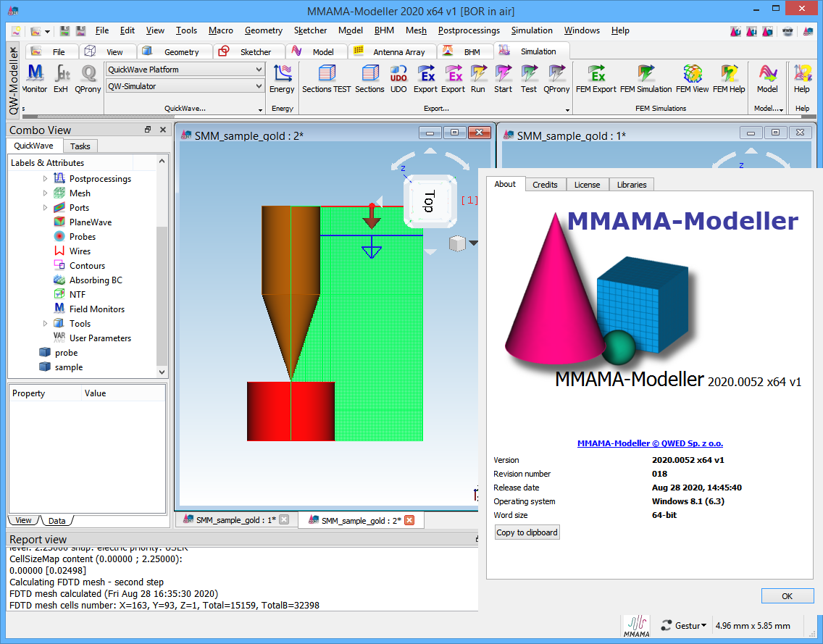The image size is (823, 644).
Task: Click OK to close About dialog
Action: point(787,596)
